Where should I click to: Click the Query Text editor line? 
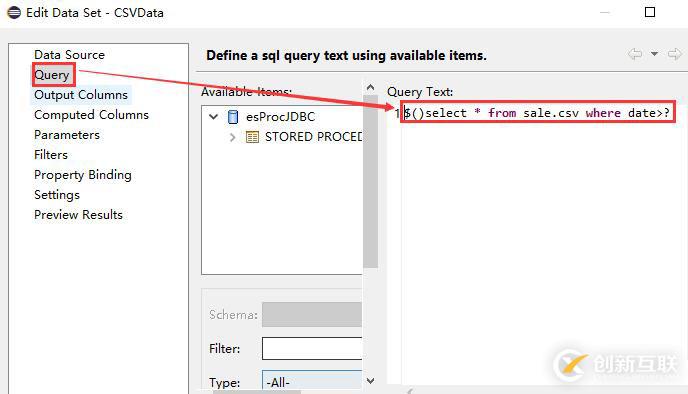[537, 113]
